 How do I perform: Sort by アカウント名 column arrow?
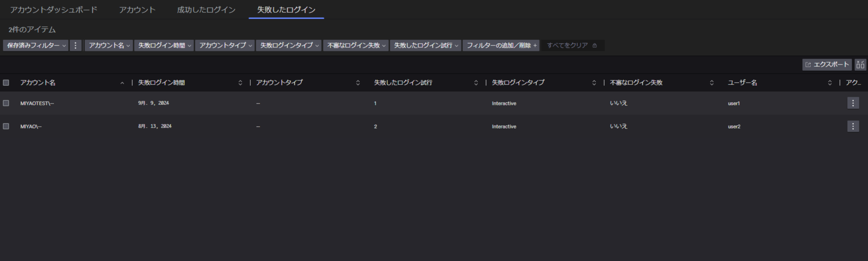point(122,83)
